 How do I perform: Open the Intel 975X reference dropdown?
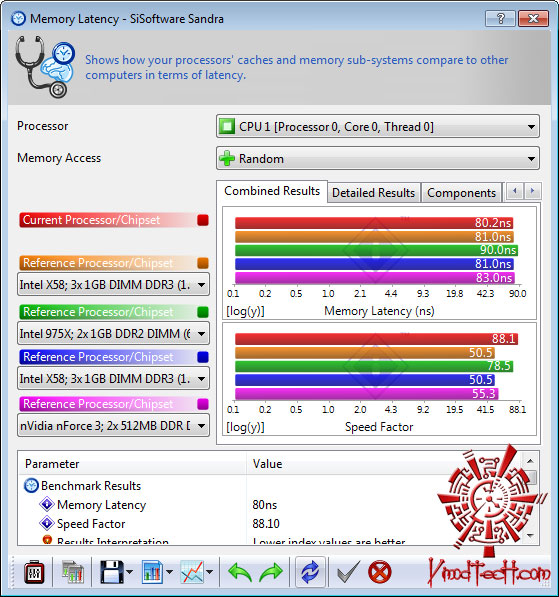click(113, 334)
